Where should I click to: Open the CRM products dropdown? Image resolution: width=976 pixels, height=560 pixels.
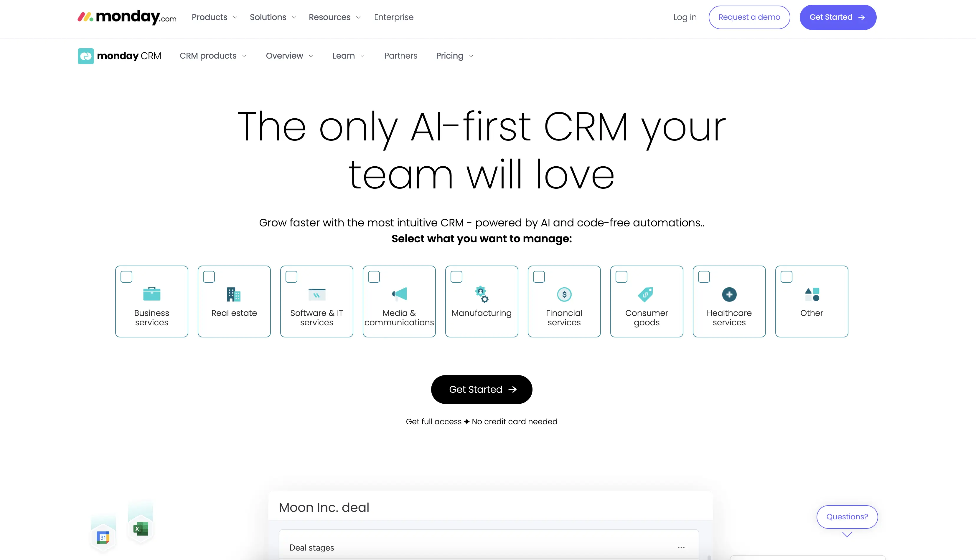click(x=213, y=56)
